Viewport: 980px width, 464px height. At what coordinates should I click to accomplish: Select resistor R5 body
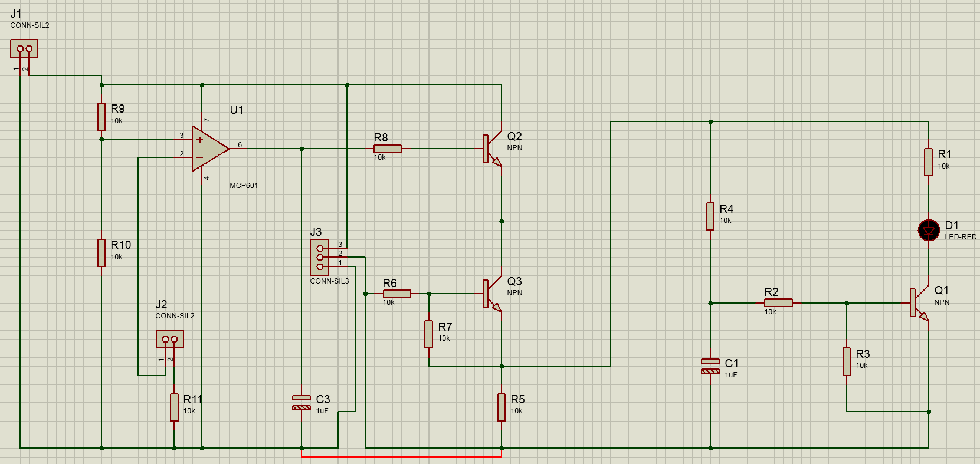coord(502,407)
